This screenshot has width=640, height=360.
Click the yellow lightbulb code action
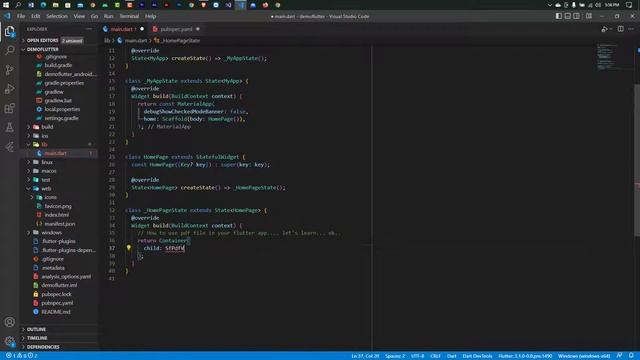pyautogui.click(x=129, y=247)
